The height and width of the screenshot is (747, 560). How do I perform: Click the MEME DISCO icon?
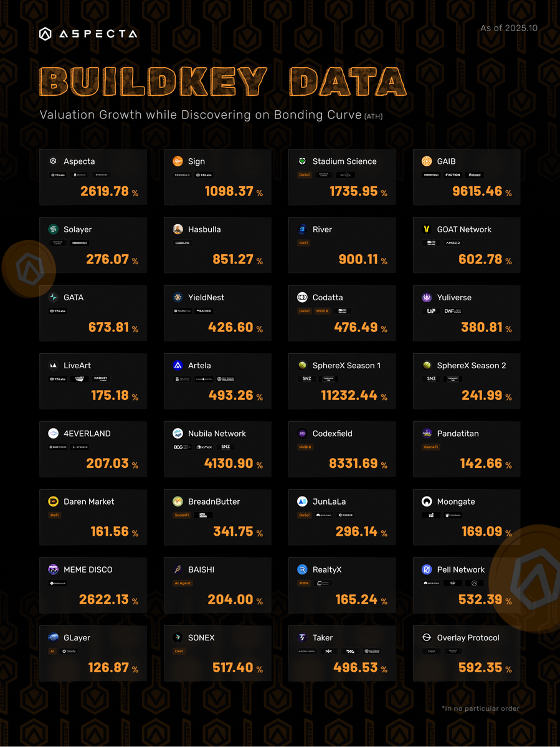(x=54, y=569)
